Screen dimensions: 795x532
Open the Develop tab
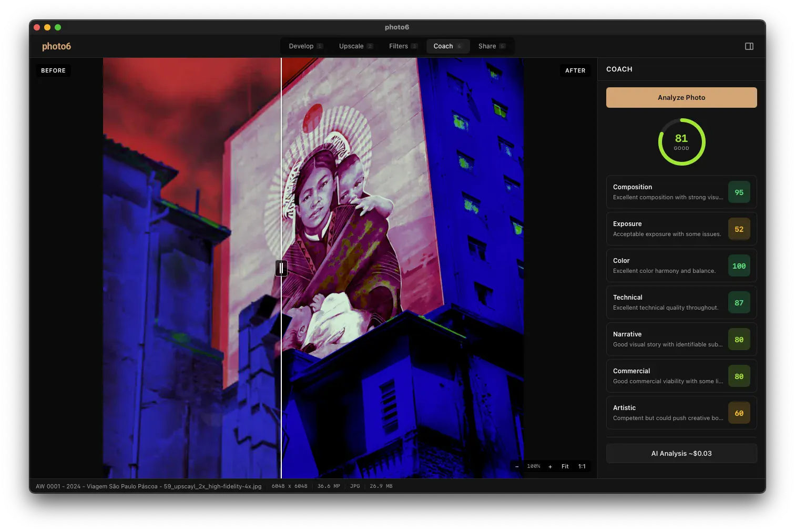[x=305, y=46]
